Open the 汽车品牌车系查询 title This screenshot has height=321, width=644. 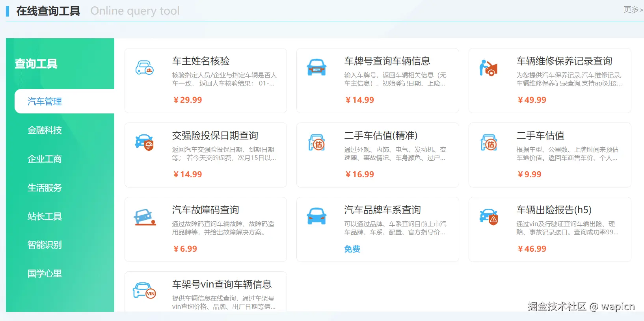click(x=383, y=210)
